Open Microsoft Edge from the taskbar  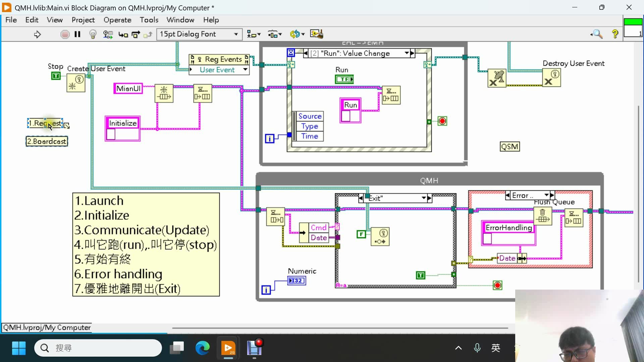[202, 348]
